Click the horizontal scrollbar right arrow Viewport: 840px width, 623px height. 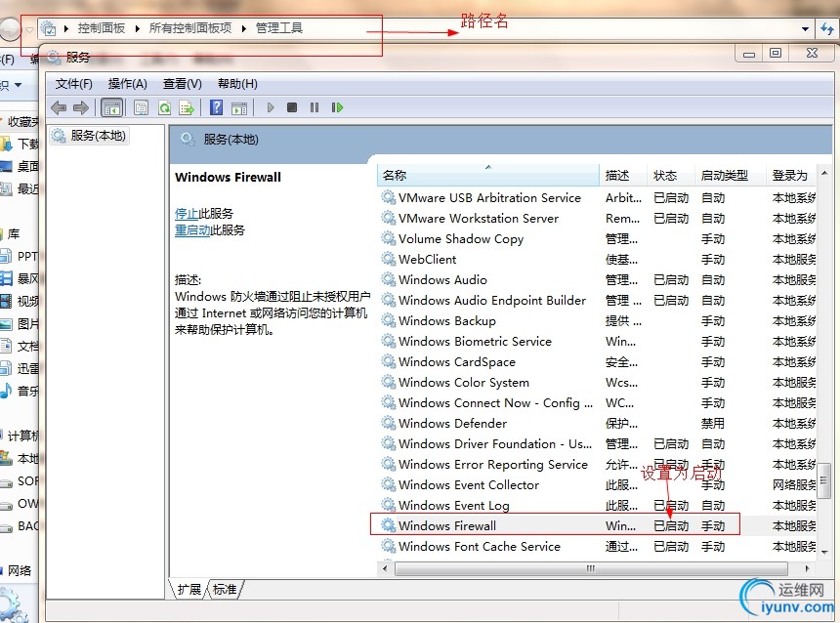(808, 568)
